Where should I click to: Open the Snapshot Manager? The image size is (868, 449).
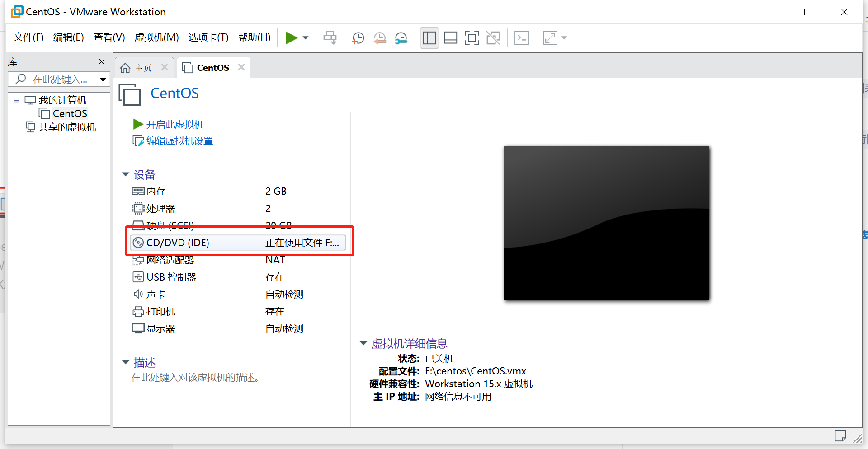401,38
